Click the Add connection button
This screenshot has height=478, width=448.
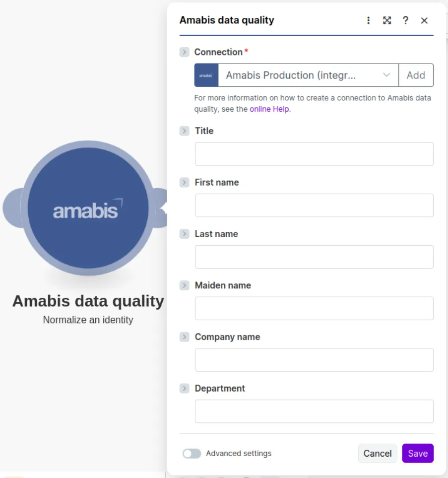pyautogui.click(x=416, y=75)
